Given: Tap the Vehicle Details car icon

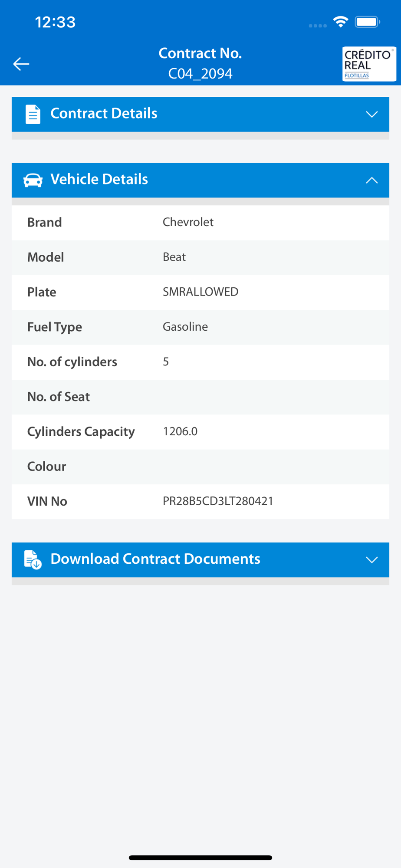Looking at the screenshot, I should click(33, 180).
